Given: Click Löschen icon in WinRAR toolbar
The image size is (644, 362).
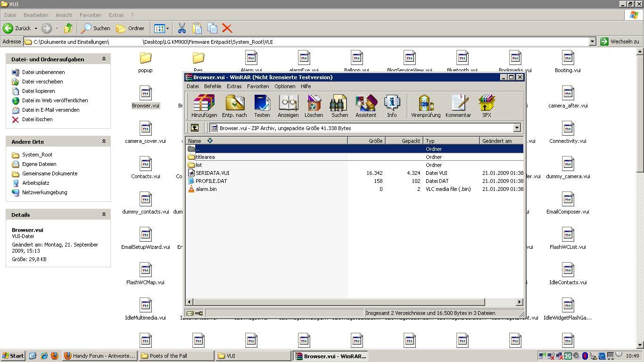Looking at the screenshot, I should (x=314, y=106).
